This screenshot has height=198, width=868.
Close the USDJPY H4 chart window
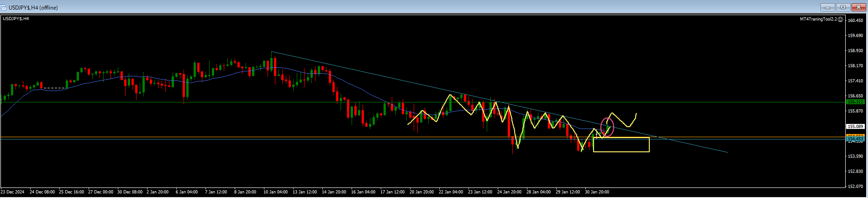coord(858,7)
